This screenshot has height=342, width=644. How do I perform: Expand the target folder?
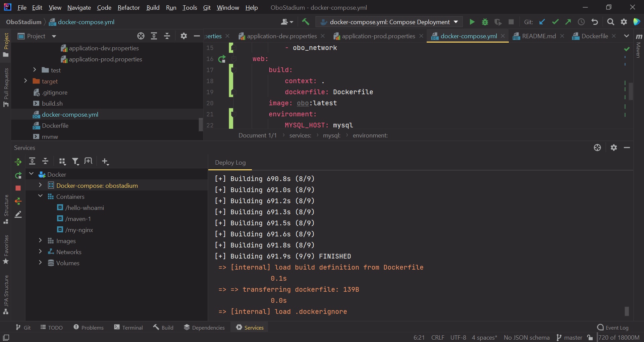click(25, 81)
